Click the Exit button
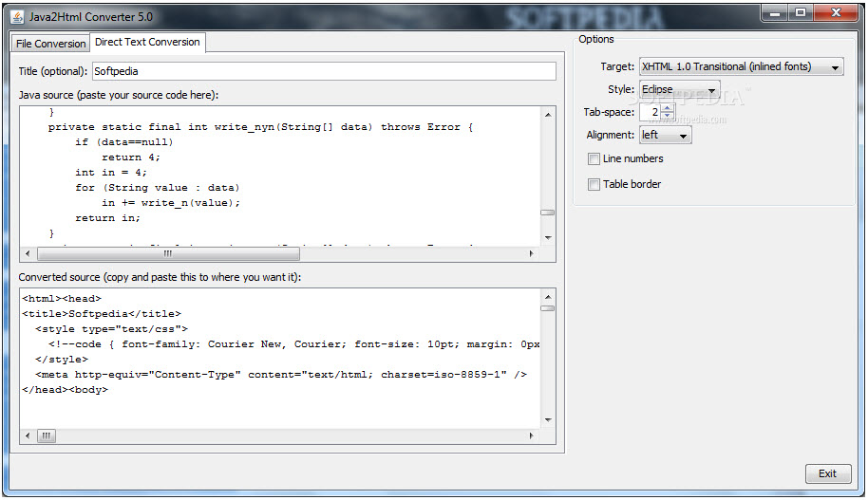The width and height of the screenshot is (868, 500). [827, 473]
